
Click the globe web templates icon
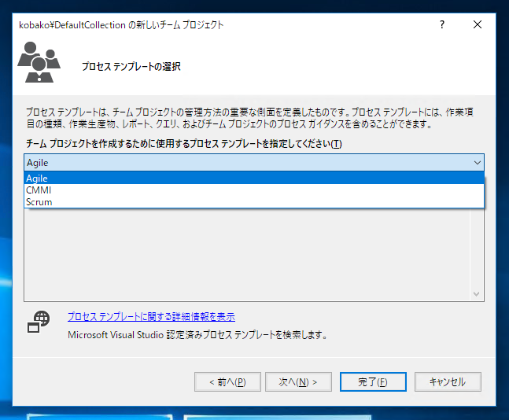pos(39,322)
